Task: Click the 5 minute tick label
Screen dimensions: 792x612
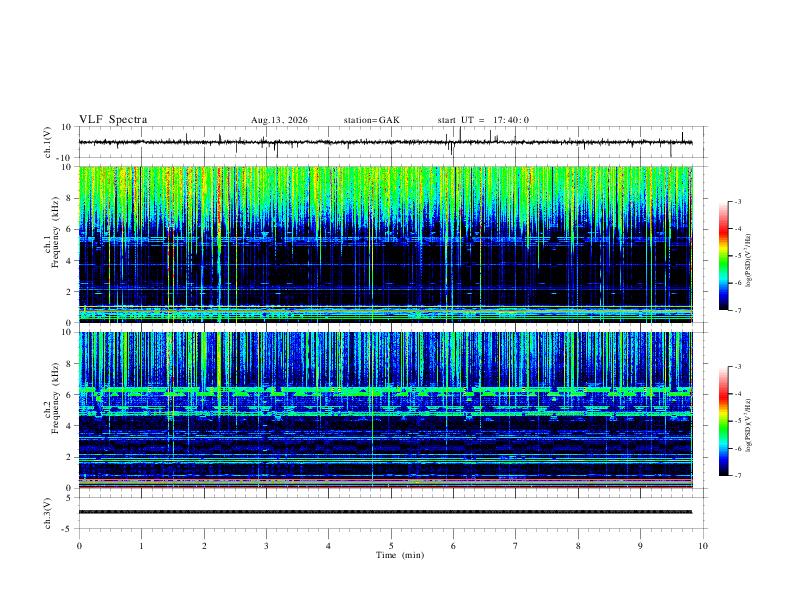Action: [391, 546]
